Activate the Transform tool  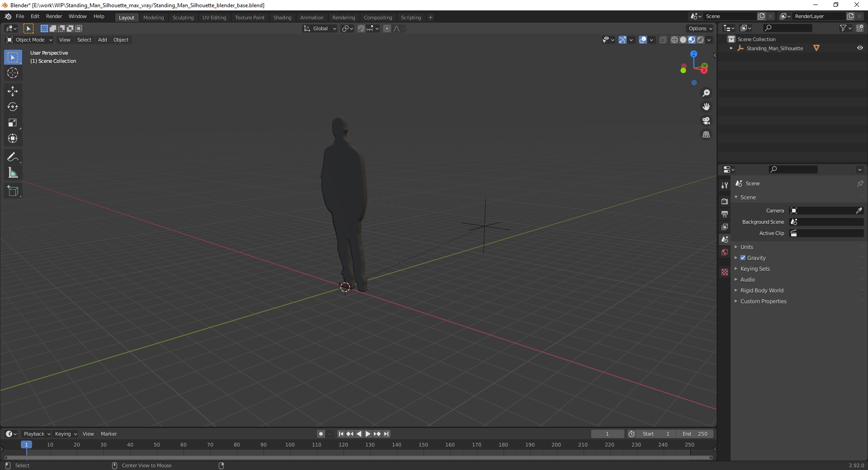click(x=13, y=139)
